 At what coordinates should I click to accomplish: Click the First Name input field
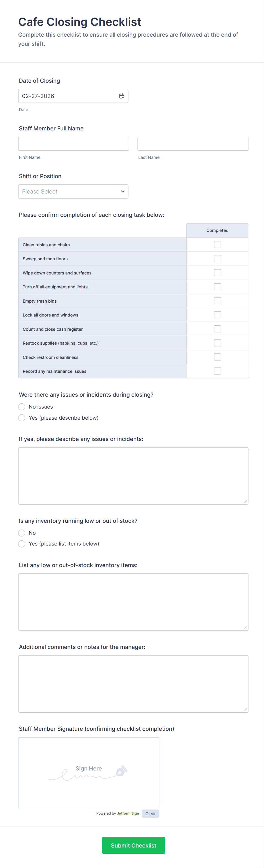coord(74,143)
